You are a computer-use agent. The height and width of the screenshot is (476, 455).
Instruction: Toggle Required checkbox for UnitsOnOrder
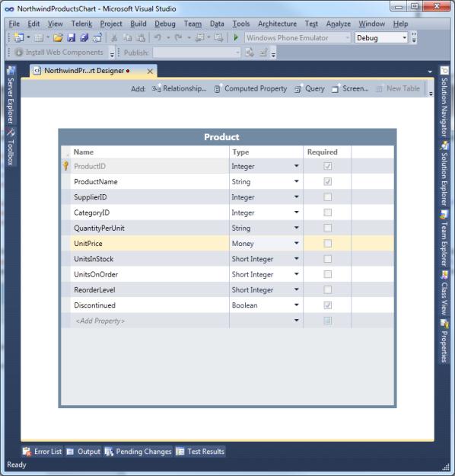point(328,274)
